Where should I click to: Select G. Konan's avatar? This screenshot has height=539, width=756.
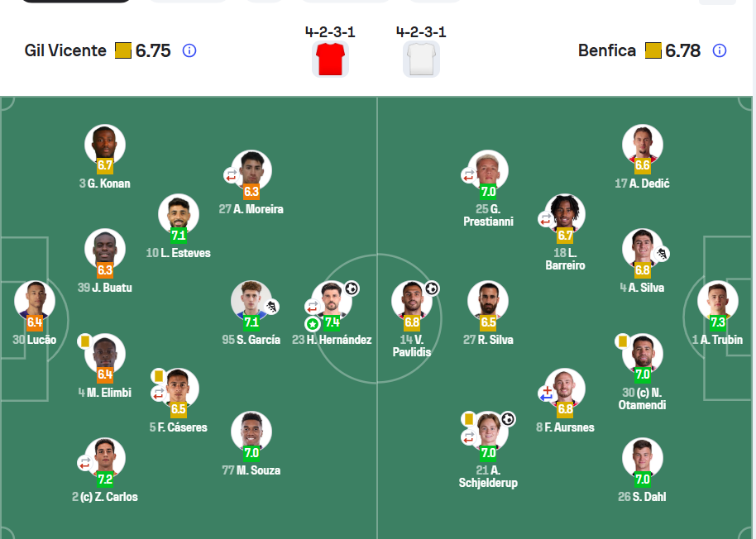[x=105, y=144]
